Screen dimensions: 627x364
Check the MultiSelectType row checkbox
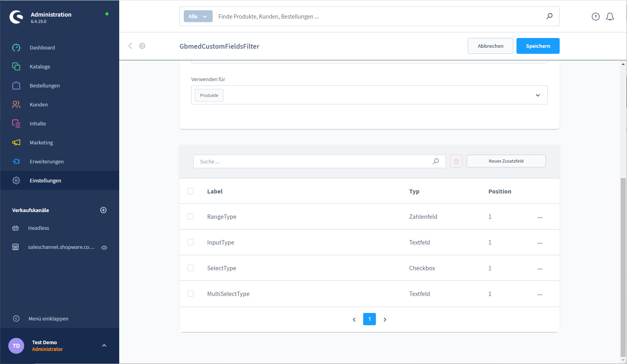click(191, 294)
